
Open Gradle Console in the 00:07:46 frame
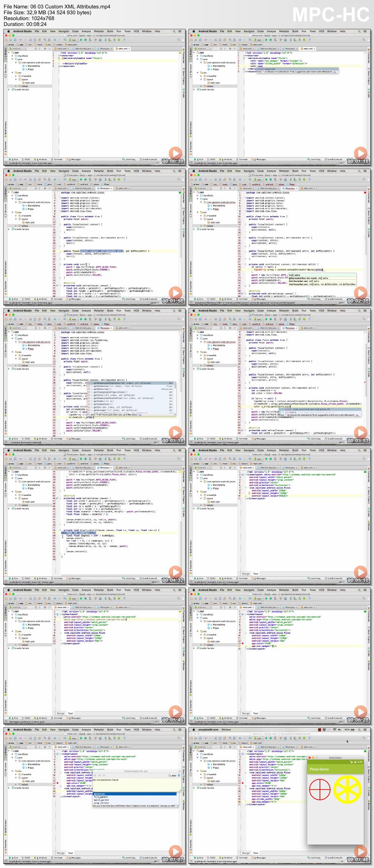pyautogui.click(x=334, y=858)
